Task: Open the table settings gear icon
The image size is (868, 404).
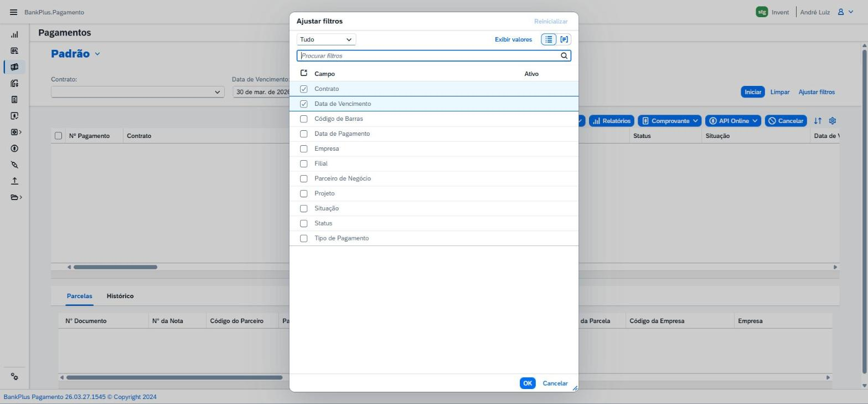Action: (x=832, y=121)
